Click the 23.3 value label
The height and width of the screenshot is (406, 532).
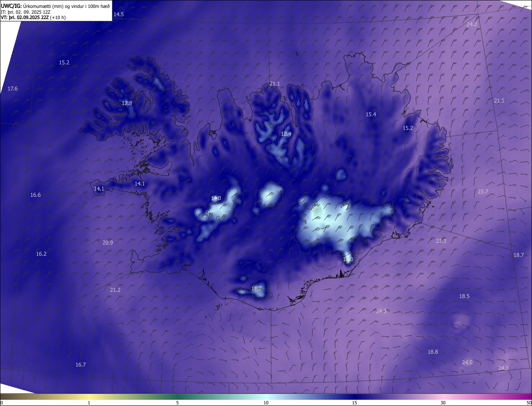click(441, 241)
